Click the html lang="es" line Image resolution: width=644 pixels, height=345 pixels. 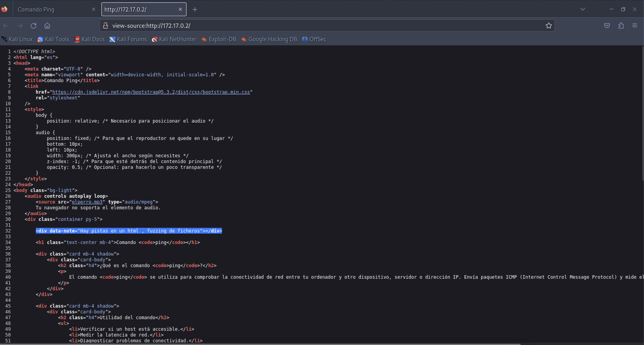[x=36, y=57]
